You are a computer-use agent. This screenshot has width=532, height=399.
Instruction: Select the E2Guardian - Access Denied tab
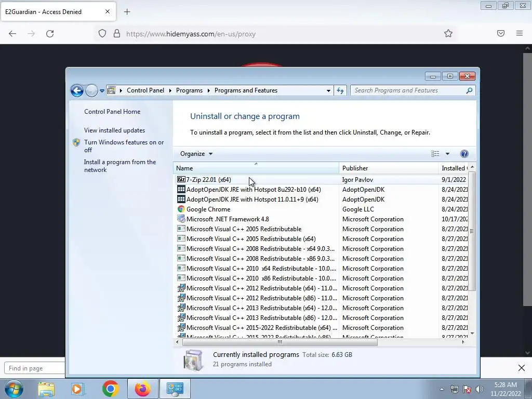tap(58, 11)
